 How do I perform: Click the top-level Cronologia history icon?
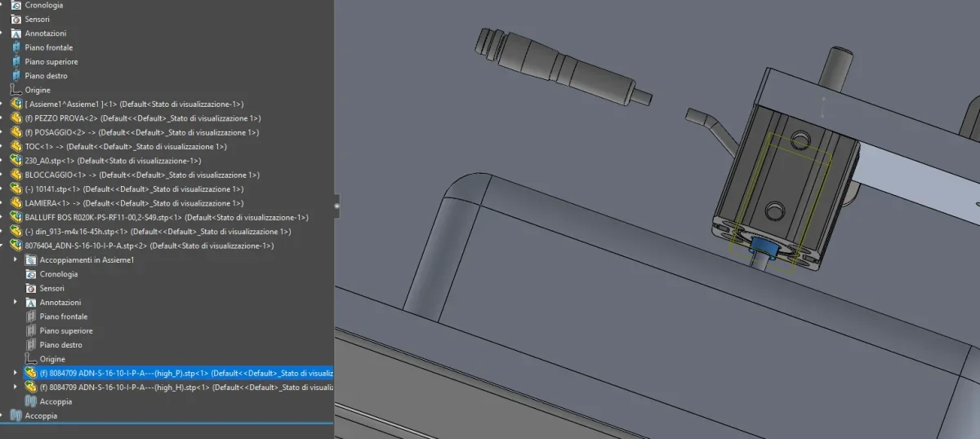point(16,5)
